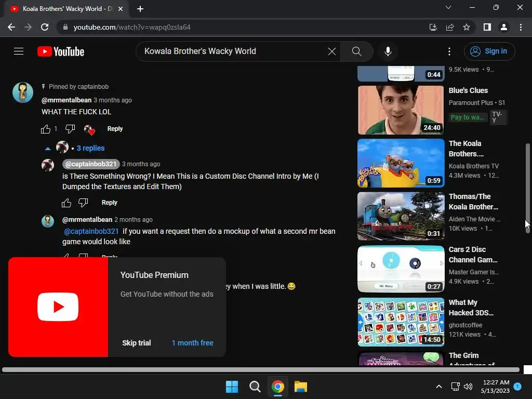This screenshot has height=399, width=532.
Task: Click Master Gamer channel name text
Action: (474, 272)
